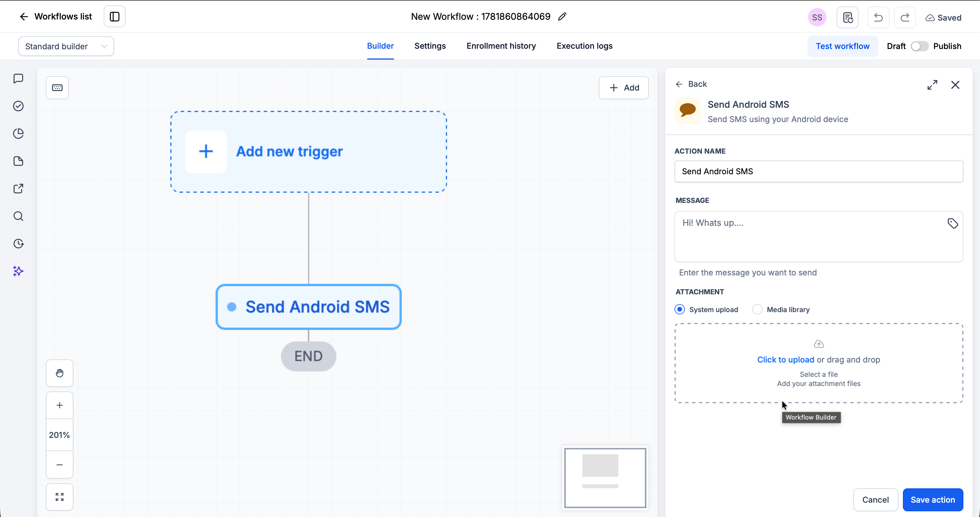Viewport: 980px width, 517px height.
Task: Open the Execution logs tab
Action: [x=584, y=46]
